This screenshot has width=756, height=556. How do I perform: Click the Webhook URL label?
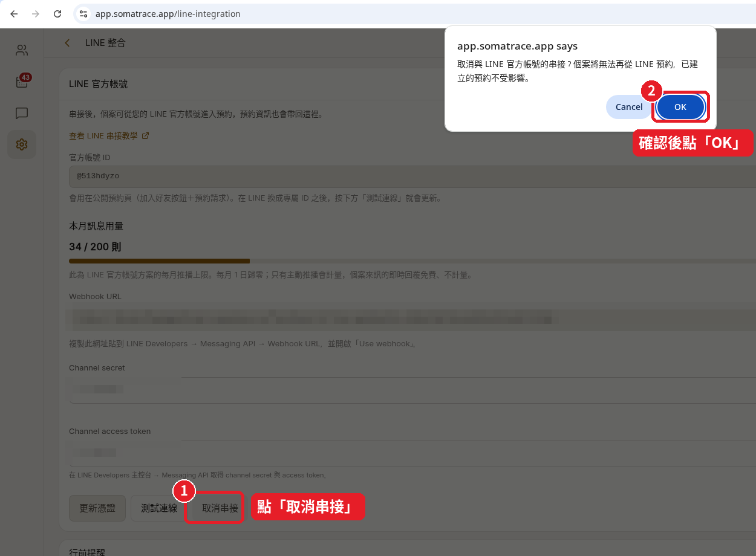pos(95,297)
